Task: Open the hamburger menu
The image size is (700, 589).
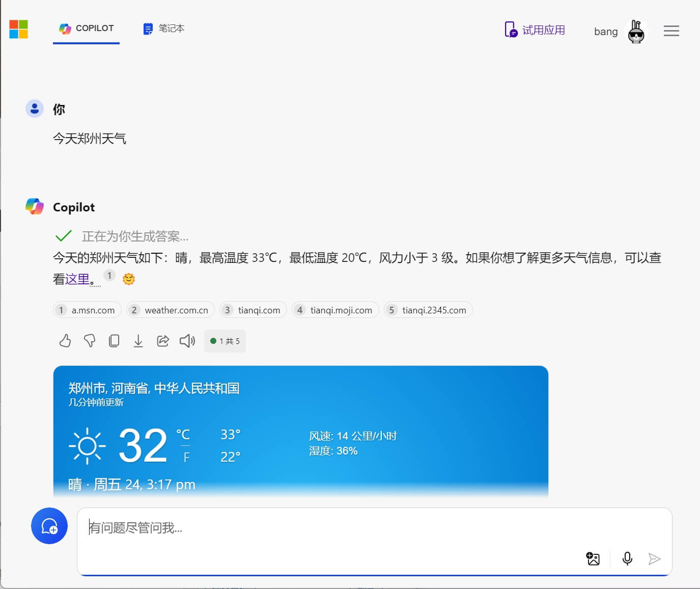Action: click(671, 31)
